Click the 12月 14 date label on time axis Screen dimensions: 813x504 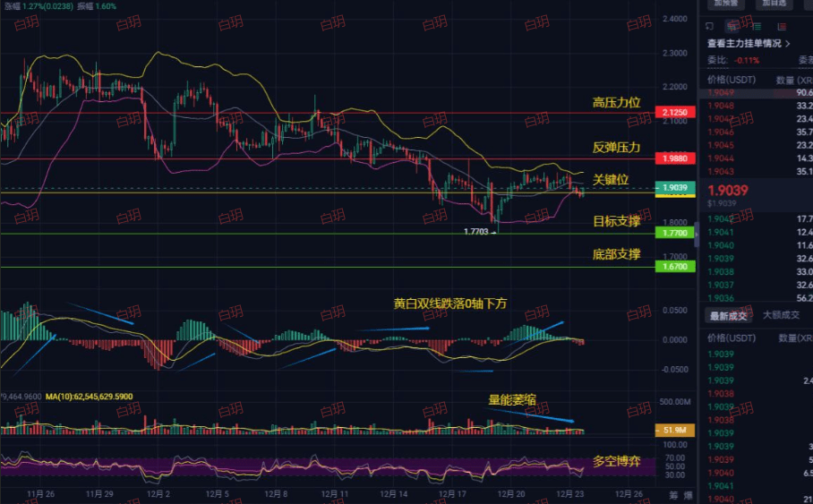[x=394, y=493]
